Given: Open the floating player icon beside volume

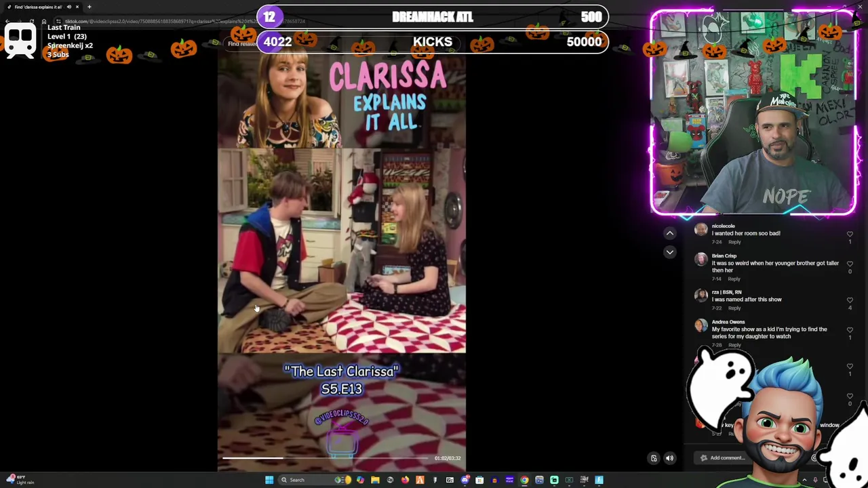Looking at the screenshot, I should [654, 458].
